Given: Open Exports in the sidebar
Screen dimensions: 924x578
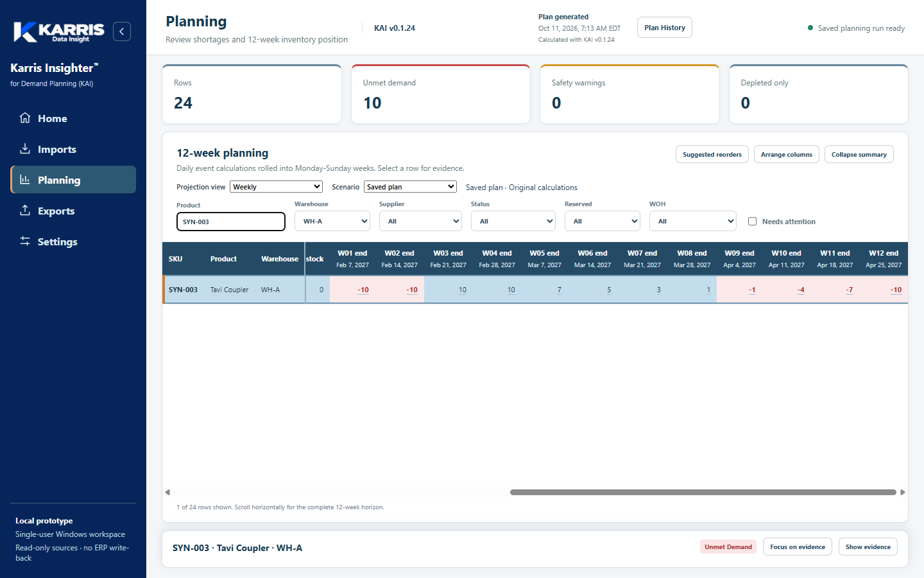Looking at the screenshot, I should (73, 211).
